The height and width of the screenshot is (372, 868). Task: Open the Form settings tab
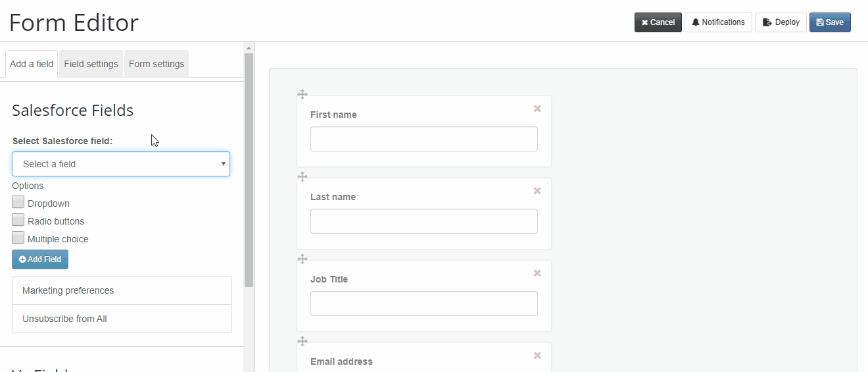pos(157,64)
